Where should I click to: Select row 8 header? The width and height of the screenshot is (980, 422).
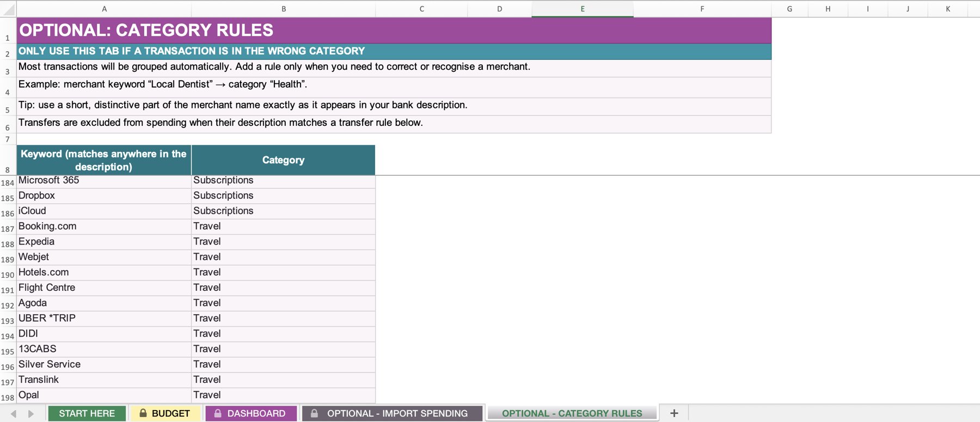pos(8,160)
